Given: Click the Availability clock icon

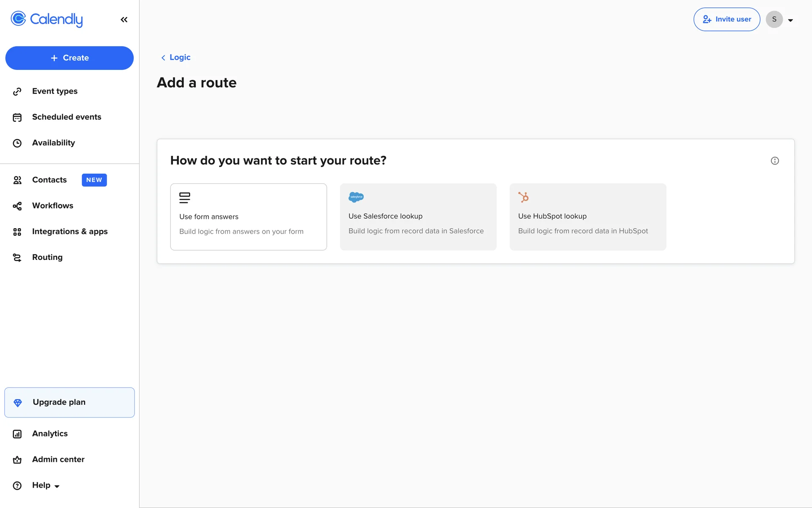Looking at the screenshot, I should 17,143.
